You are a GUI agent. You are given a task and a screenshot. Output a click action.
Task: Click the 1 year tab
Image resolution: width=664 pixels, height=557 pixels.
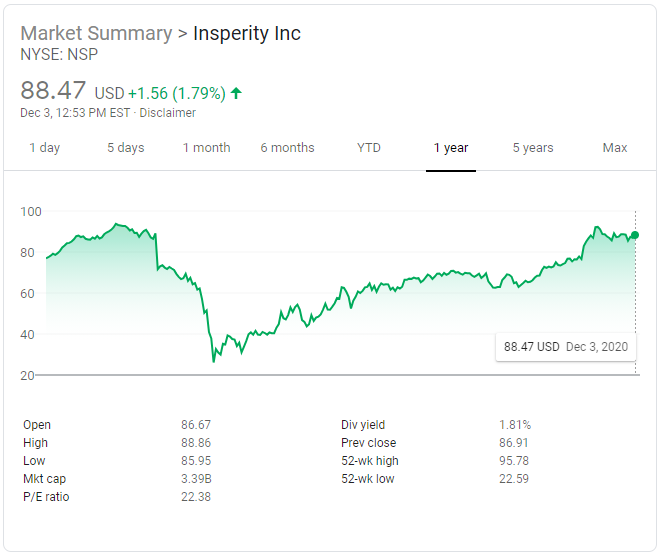451,148
